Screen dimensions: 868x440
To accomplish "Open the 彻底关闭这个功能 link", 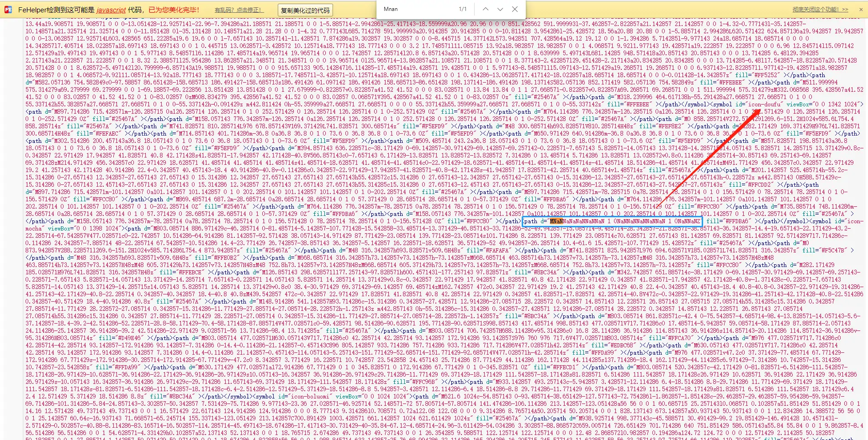I will click(820, 9).
